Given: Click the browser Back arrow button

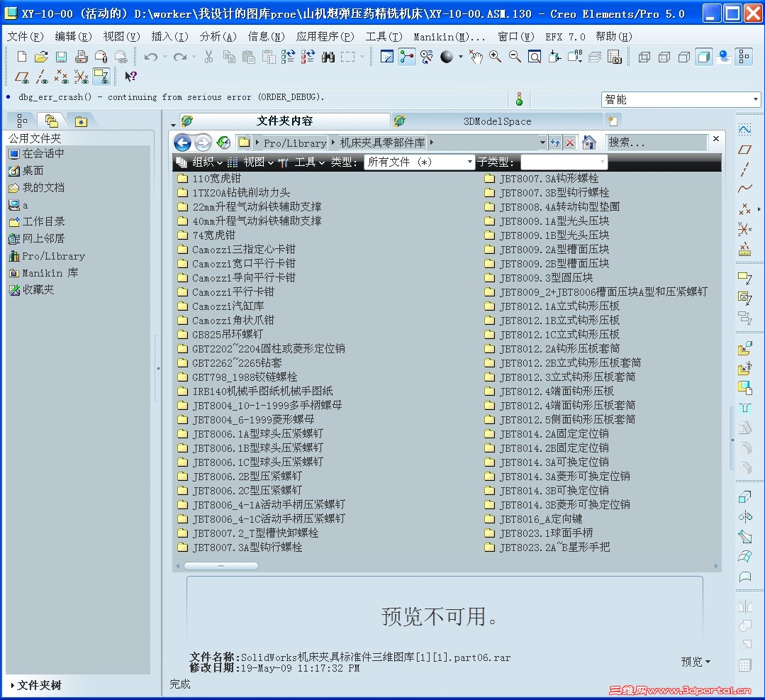Looking at the screenshot, I should (x=182, y=143).
